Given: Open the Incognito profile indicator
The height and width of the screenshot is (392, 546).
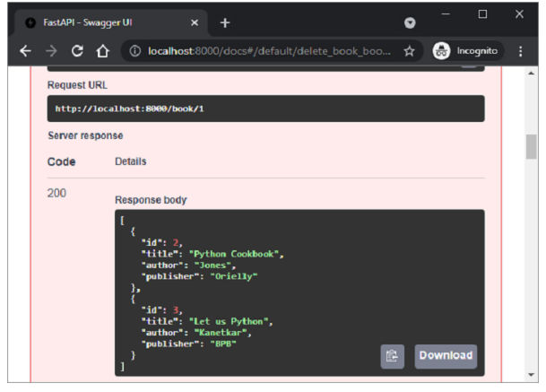Looking at the screenshot, I should [467, 52].
